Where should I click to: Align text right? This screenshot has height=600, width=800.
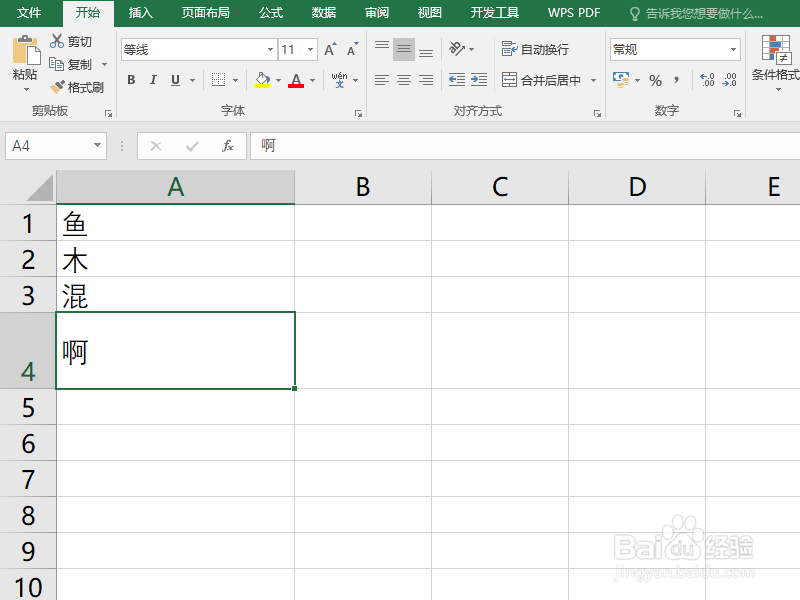pyautogui.click(x=426, y=80)
